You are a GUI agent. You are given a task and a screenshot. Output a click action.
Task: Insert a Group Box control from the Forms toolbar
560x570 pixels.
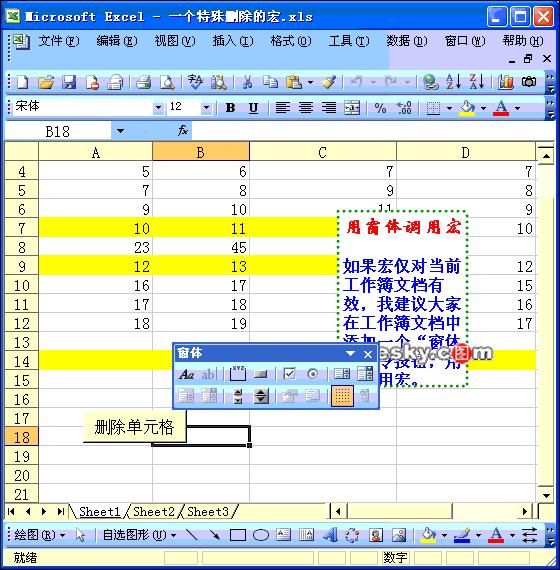pyautogui.click(x=238, y=374)
